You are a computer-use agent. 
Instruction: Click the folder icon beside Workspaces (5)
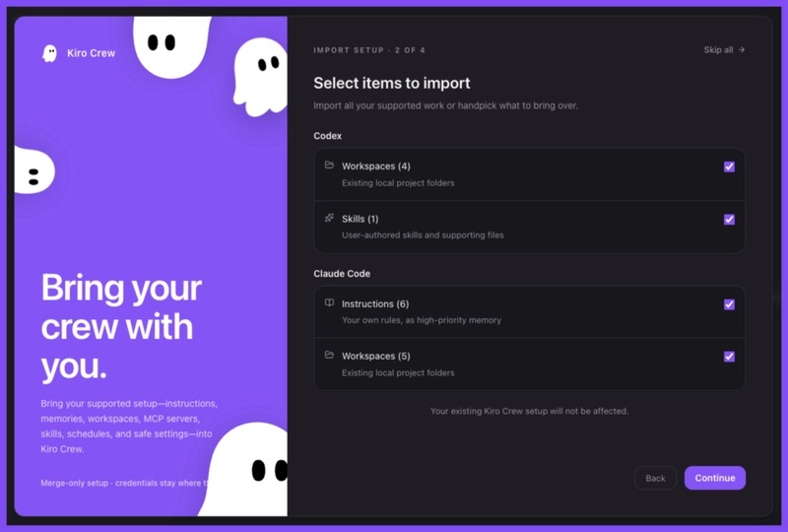point(329,355)
